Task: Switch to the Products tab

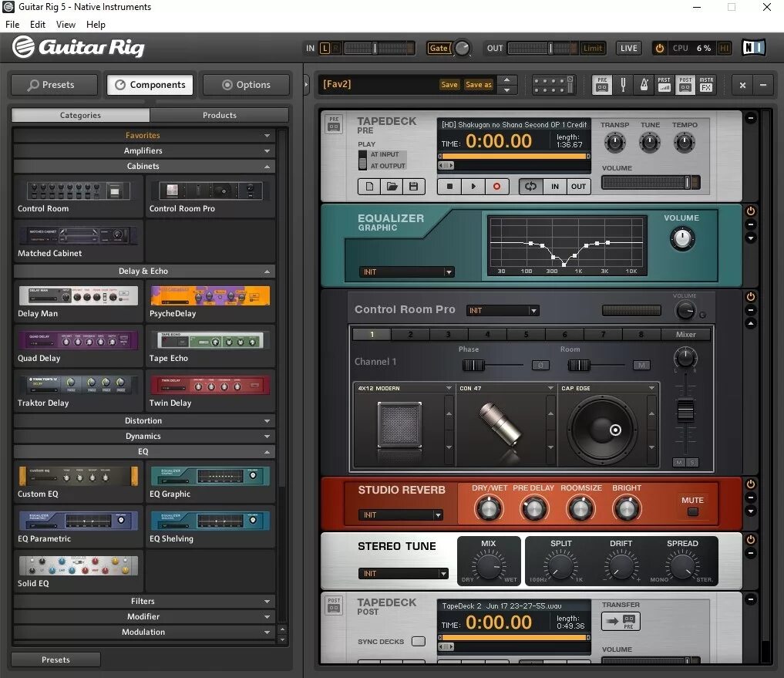Action: tap(219, 115)
